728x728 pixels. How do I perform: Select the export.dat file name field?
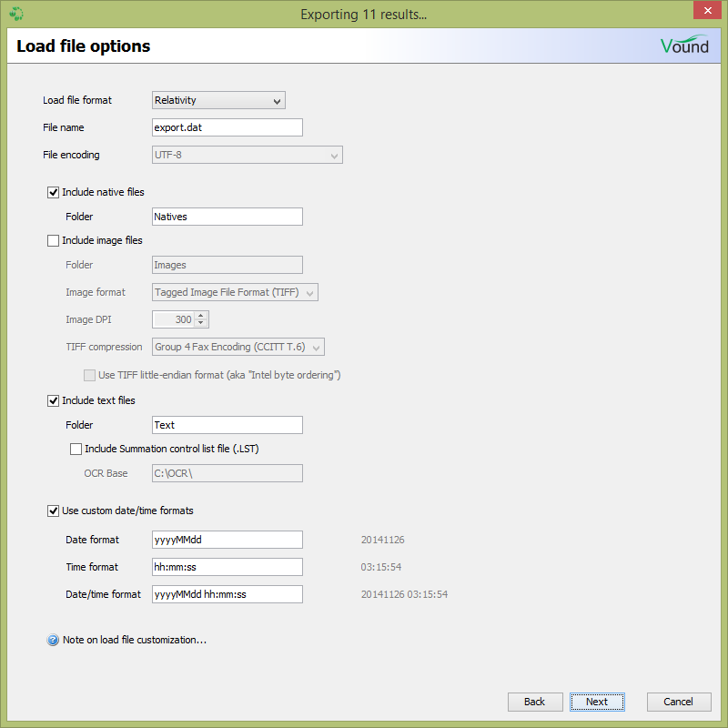pos(227,127)
